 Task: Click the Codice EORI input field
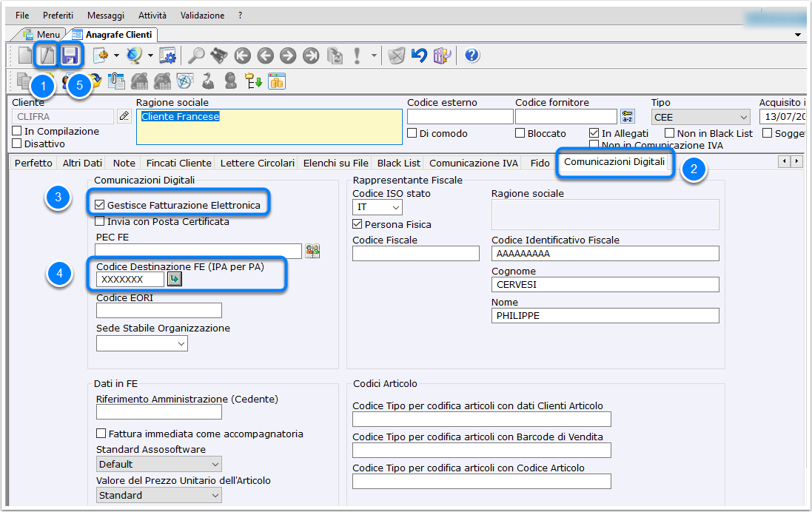pyautogui.click(x=159, y=310)
